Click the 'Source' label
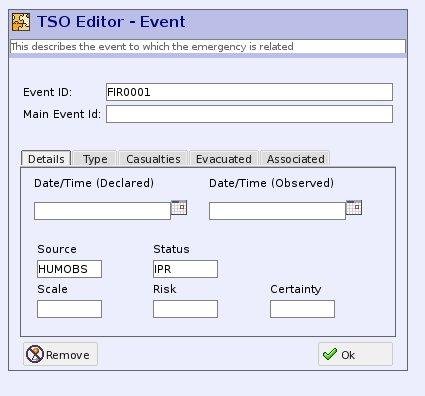Viewport: 425px width, 396px height. [57, 249]
